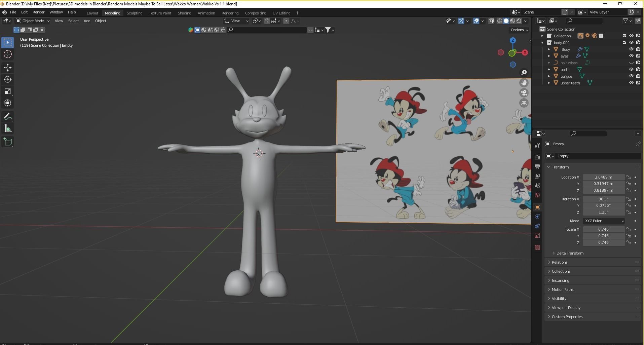Viewport: 644px width, 345px height.
Task: Open the Render properties tab
Action: [537, 157]
